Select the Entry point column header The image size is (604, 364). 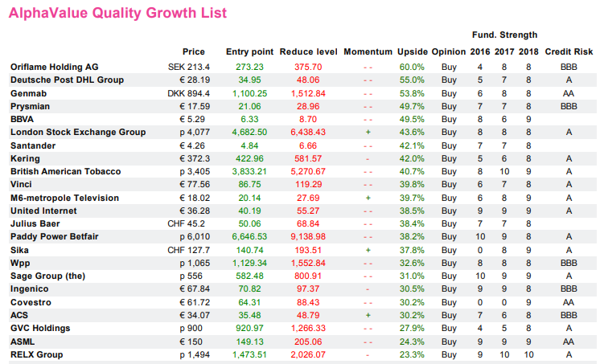click(249, 52)
